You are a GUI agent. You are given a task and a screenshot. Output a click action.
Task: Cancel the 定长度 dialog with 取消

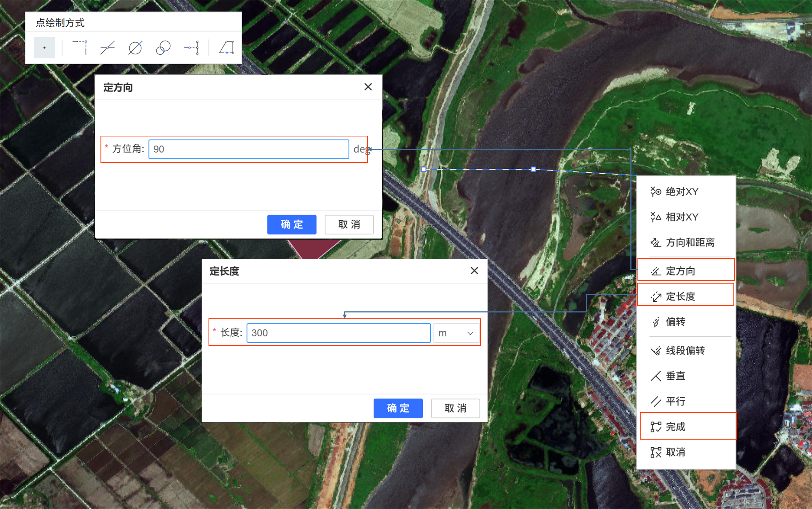(x=455, y=408)
